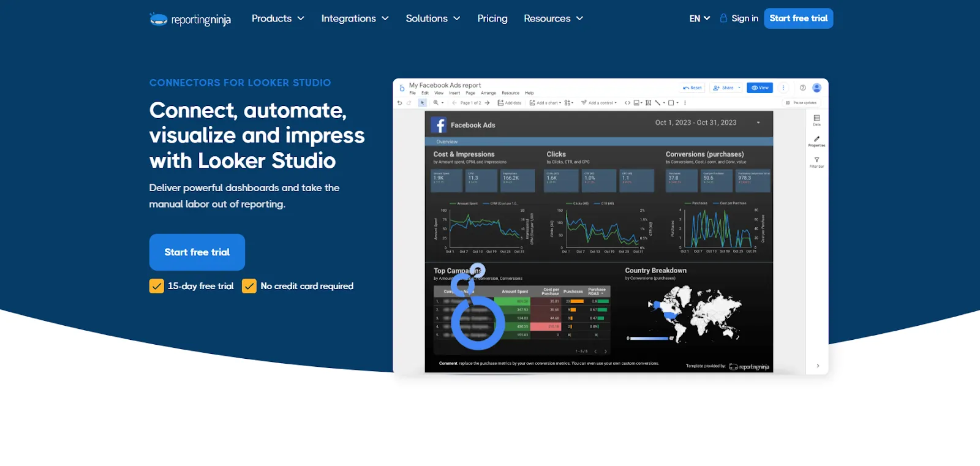
Task: Open the Oct 1 - Oct 31, 2023 date range
Action: 707,122
